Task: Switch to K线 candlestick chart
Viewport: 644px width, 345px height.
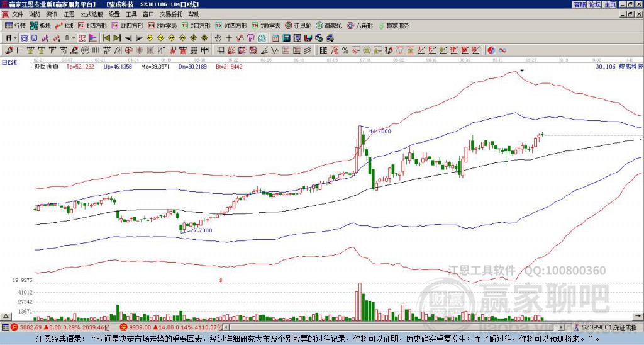Action: click(x=64, y=25)
